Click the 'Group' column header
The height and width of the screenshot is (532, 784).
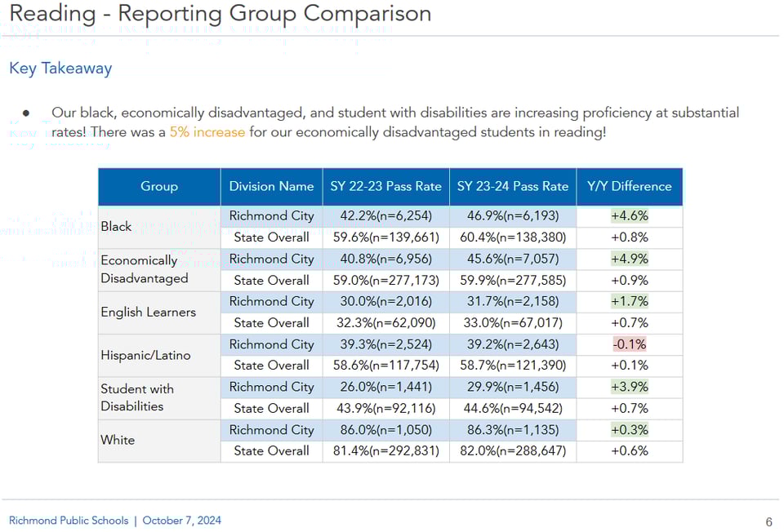pos(159,187)
